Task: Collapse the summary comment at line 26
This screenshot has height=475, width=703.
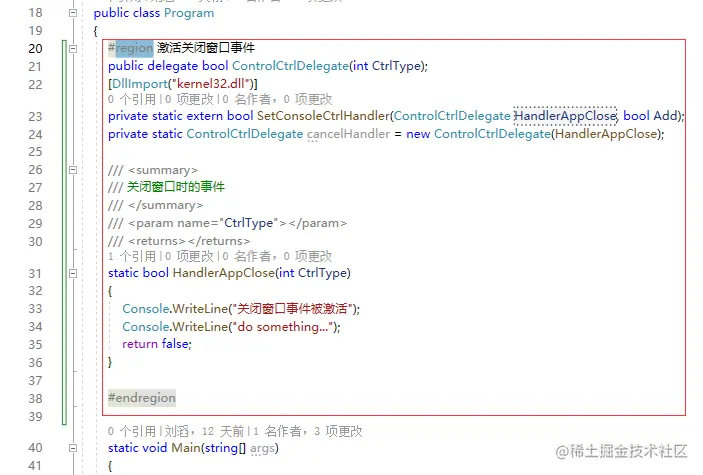Action: 73,170
